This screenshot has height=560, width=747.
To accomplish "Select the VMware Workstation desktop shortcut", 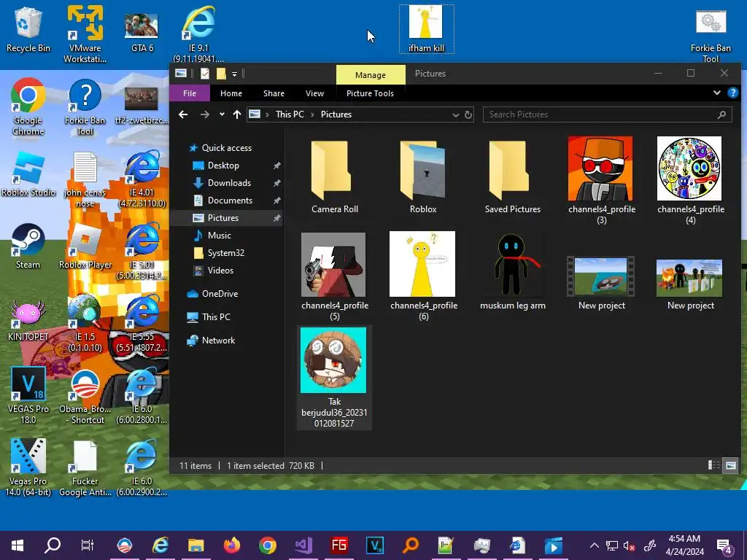I will point(85,34).
